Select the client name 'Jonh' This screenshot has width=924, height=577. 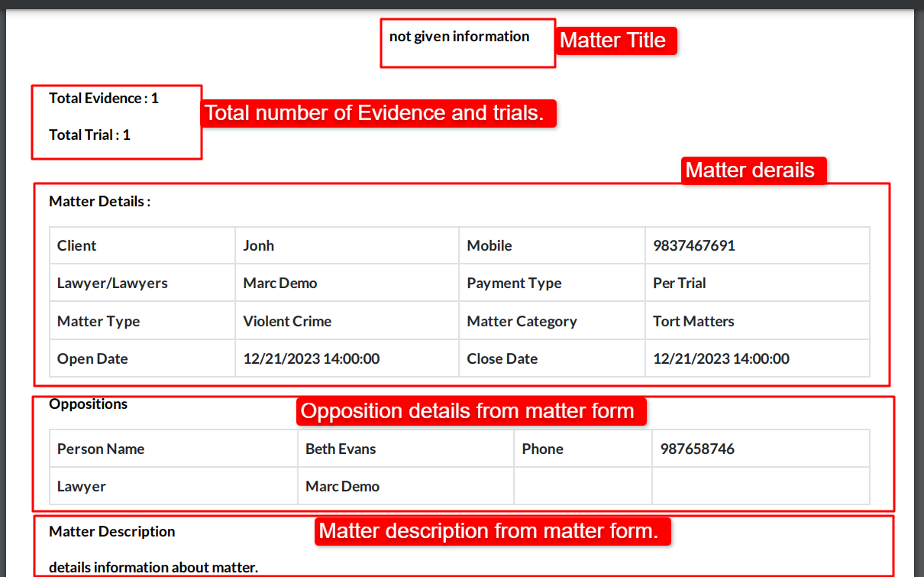tap(258, 245)
